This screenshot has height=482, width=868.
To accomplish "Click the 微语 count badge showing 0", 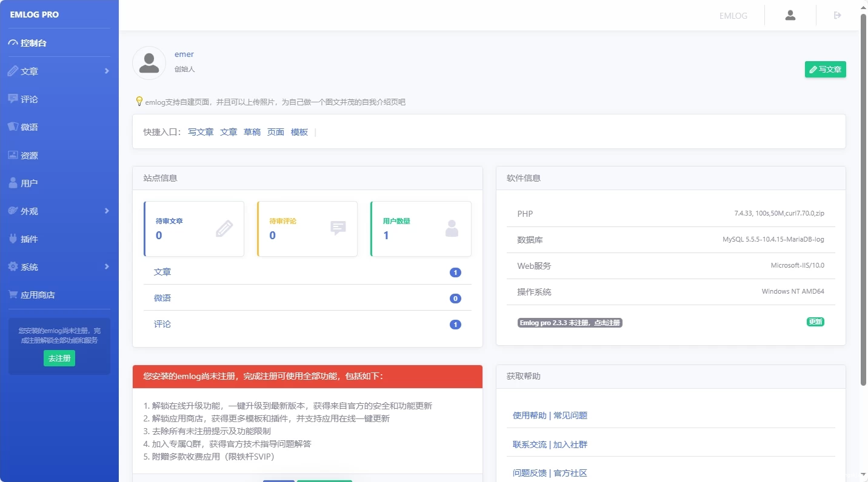I will pyautogui.click(x=455, y=299).
